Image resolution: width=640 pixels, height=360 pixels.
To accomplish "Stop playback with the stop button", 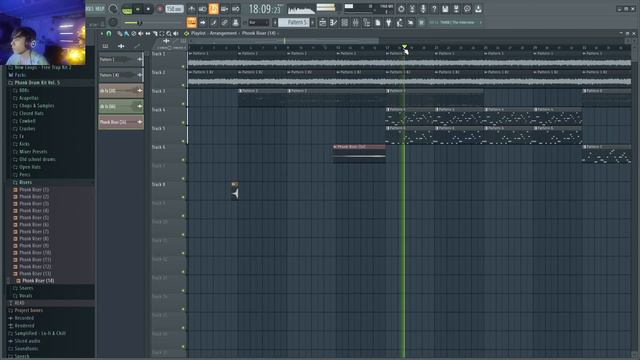I will 148,9.
